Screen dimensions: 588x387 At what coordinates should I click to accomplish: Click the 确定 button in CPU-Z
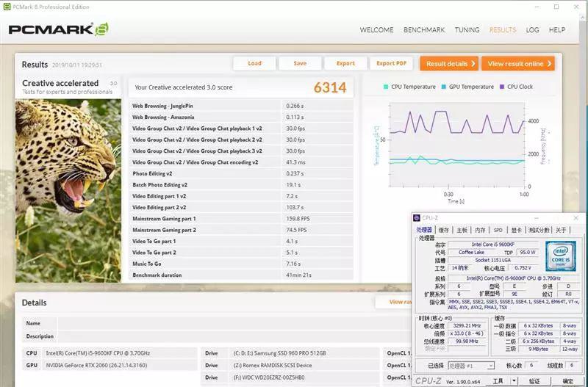click(567, 381)
